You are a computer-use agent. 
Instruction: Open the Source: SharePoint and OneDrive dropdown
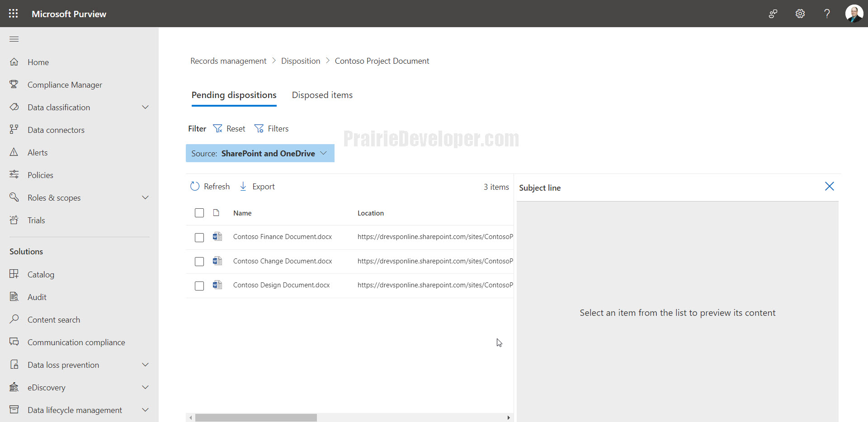(260, 153)
